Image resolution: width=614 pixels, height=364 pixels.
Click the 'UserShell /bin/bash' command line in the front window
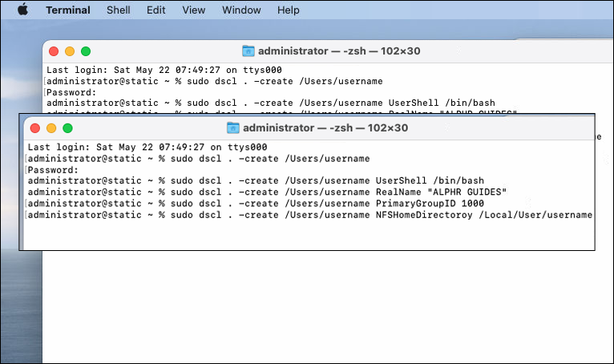click(256, 180)
